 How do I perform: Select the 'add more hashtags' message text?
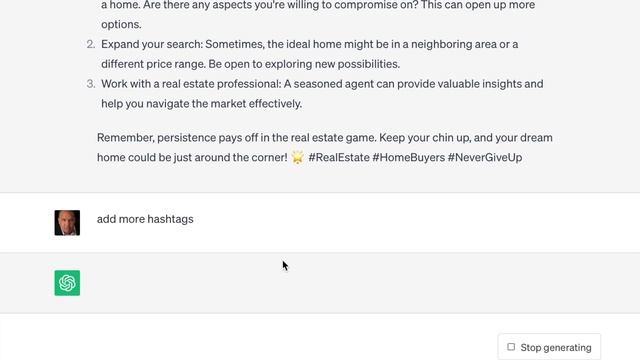point(145,219)
